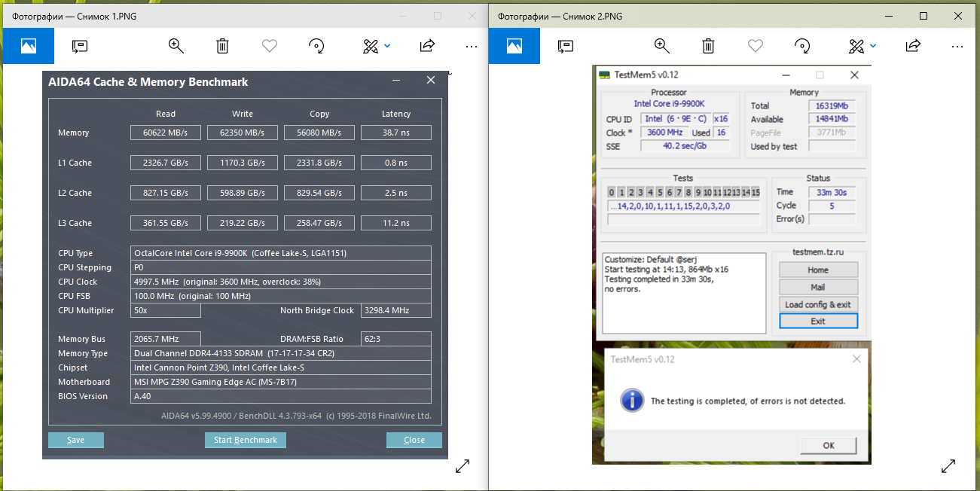The image size is (980, 491).
Task: Minimize the Снимок 2.PNG Photos window
Action: pyautogui.click(x=889, y=15)
